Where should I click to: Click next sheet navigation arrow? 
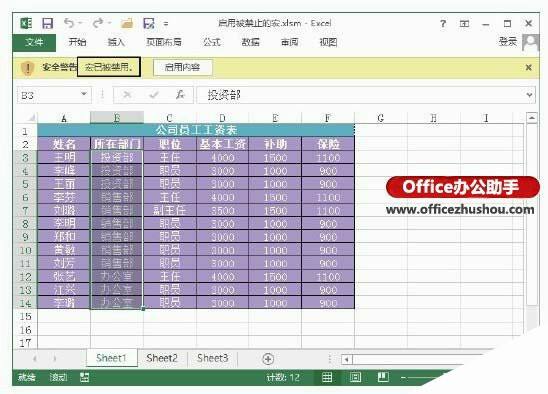[55, 359]
